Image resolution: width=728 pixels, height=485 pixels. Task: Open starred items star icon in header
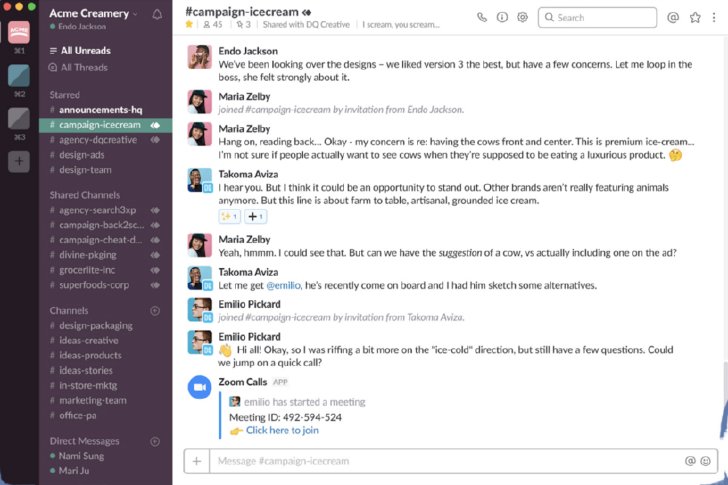pyautogui.click(x=695, y=18)
